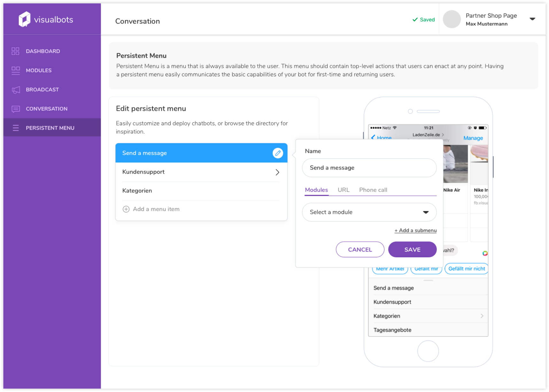Click the user profile avatar

pyautogui.click(x=451, y=19)
